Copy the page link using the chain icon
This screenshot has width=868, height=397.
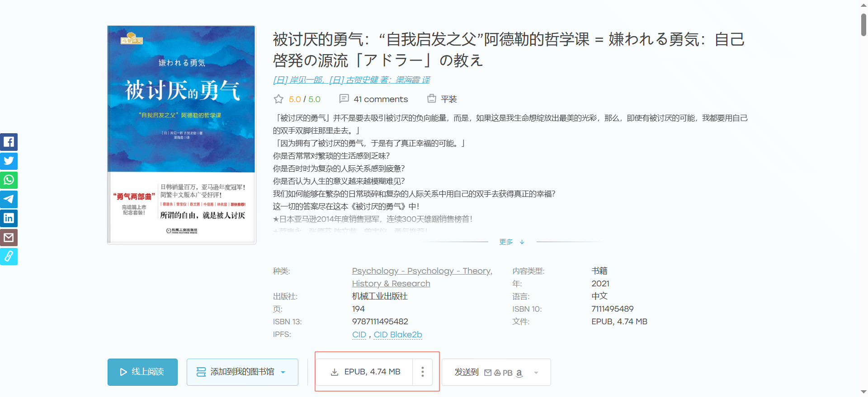point(9,257)
